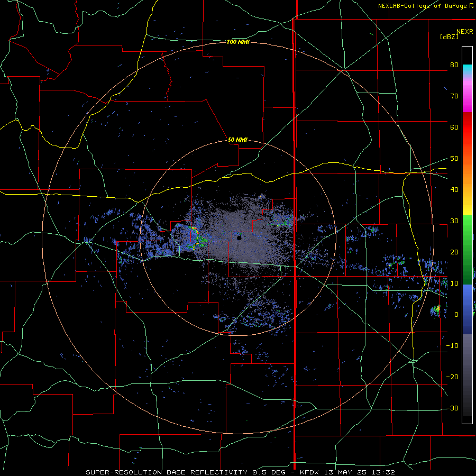
Task: Click the 80 value on the dBZ scale
Action: [454, 65]
